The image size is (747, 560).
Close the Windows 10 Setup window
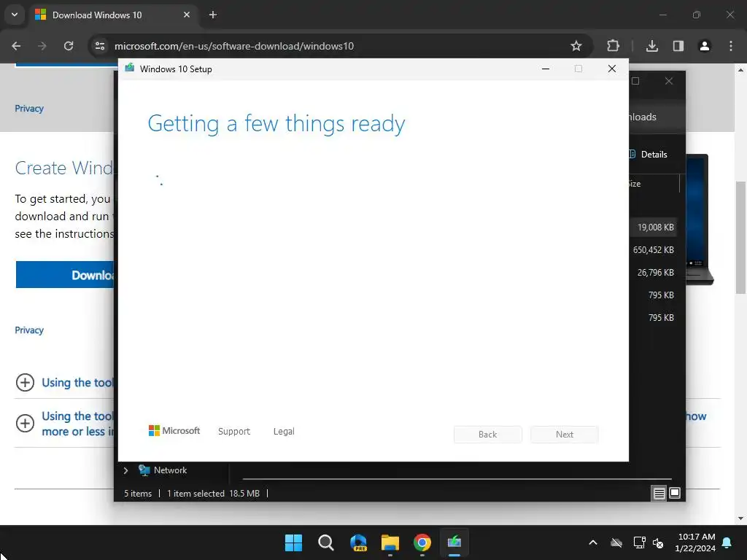[612, 69]
